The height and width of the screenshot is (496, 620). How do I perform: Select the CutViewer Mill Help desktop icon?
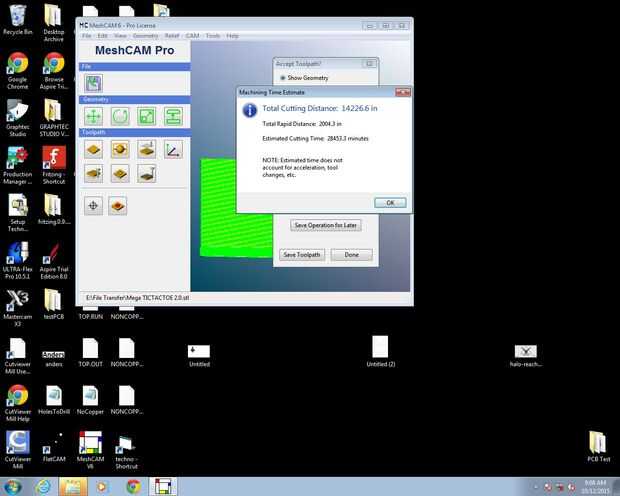click(x=18, y=403)
